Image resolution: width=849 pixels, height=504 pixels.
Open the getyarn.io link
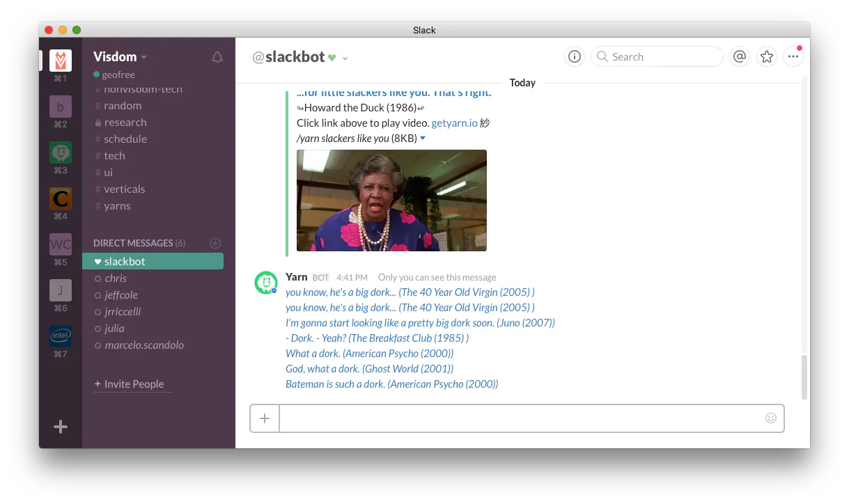(x=455, y=123)
